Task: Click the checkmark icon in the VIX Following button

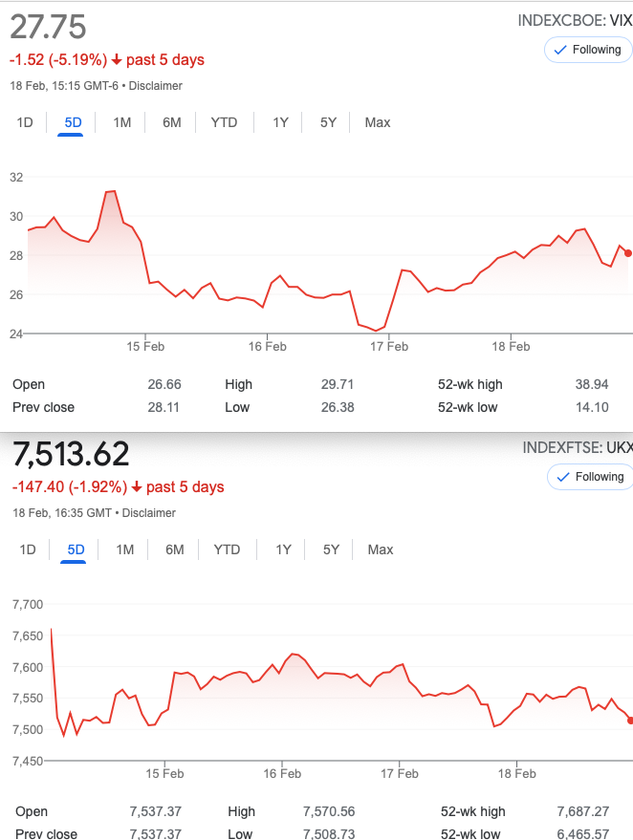Action: [560, 50]
